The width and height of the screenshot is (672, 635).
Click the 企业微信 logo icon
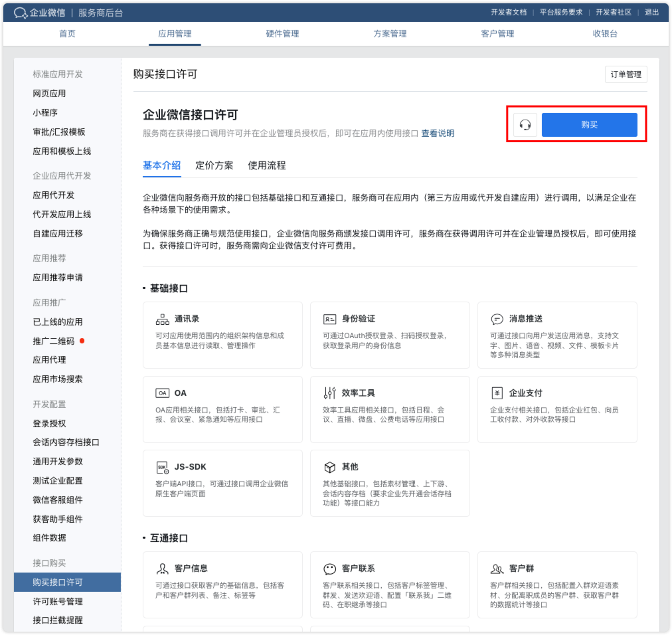[20, 13]
